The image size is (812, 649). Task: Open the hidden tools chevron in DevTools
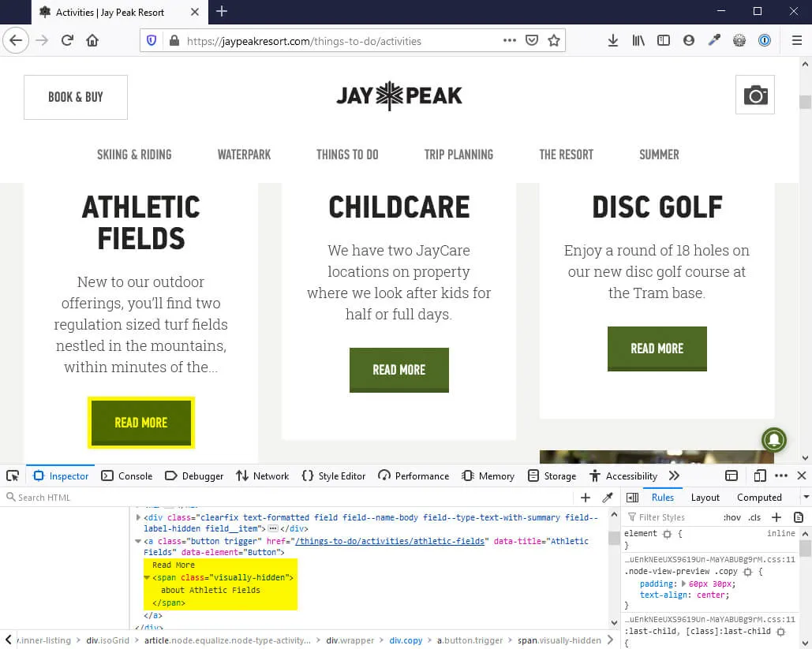tap(673, 476)
